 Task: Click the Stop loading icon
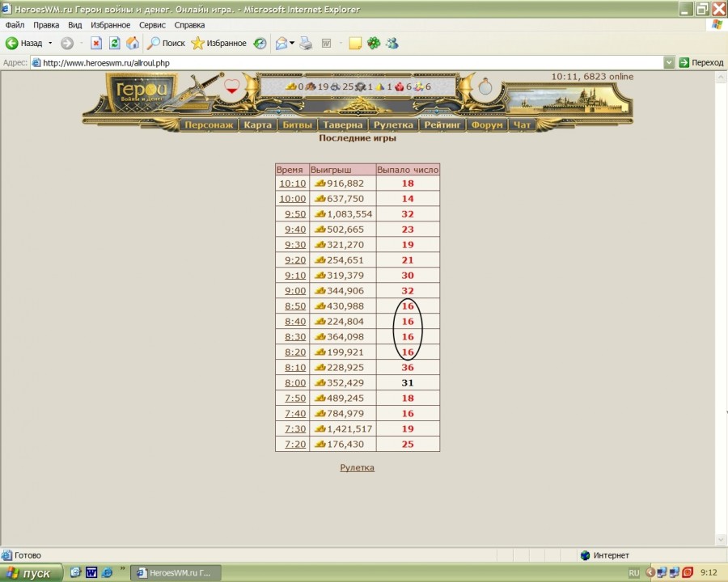tap(96, 43)
